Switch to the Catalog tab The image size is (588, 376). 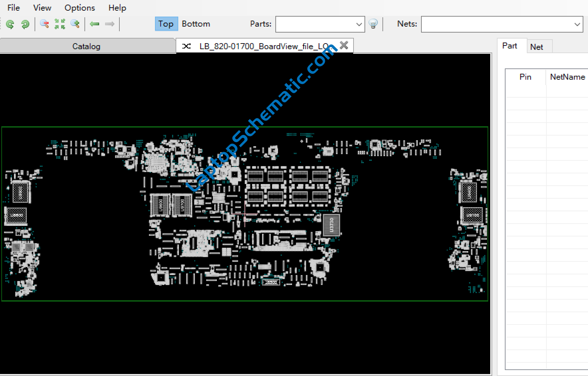87,46
